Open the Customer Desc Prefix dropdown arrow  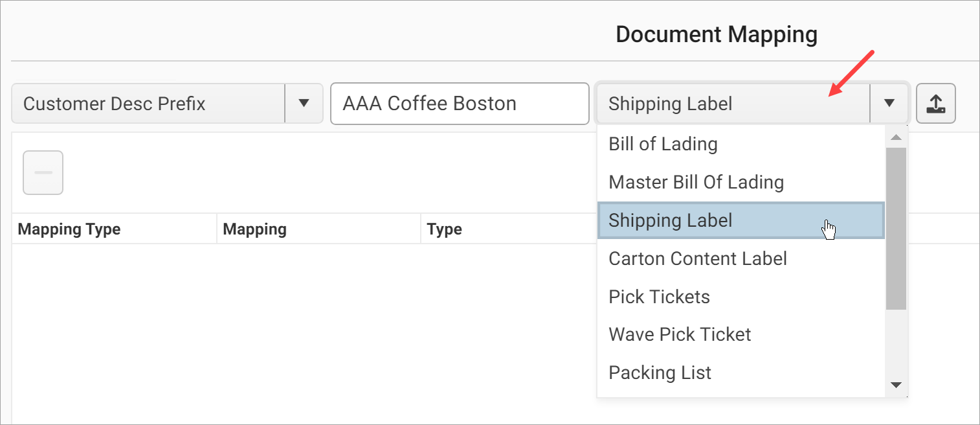[x=304, y=103]
